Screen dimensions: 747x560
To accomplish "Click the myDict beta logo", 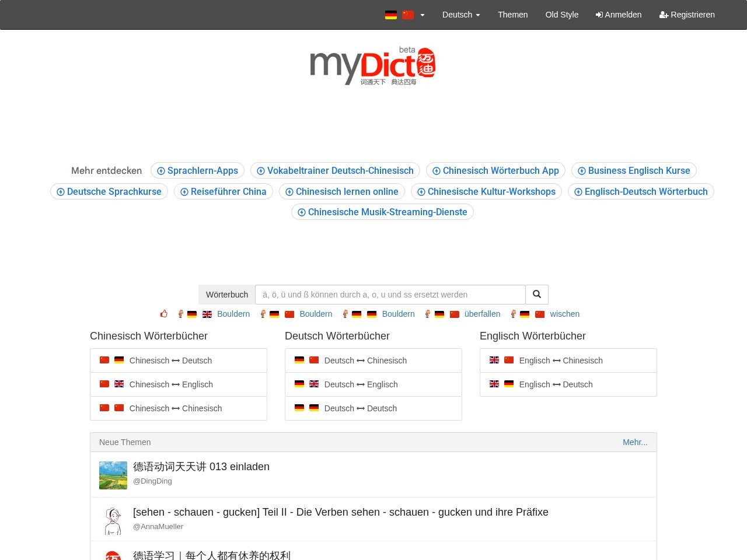I will coord(373,66).
